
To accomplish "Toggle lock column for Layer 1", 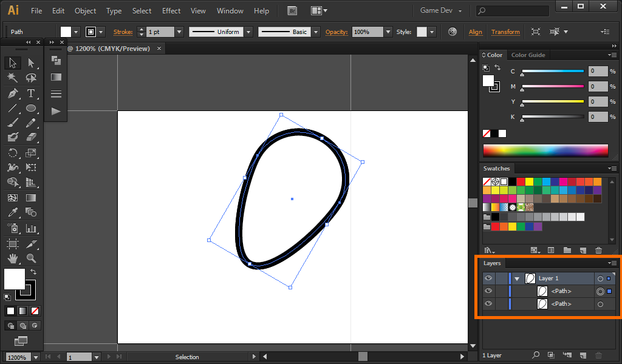I will click(501, 278).
